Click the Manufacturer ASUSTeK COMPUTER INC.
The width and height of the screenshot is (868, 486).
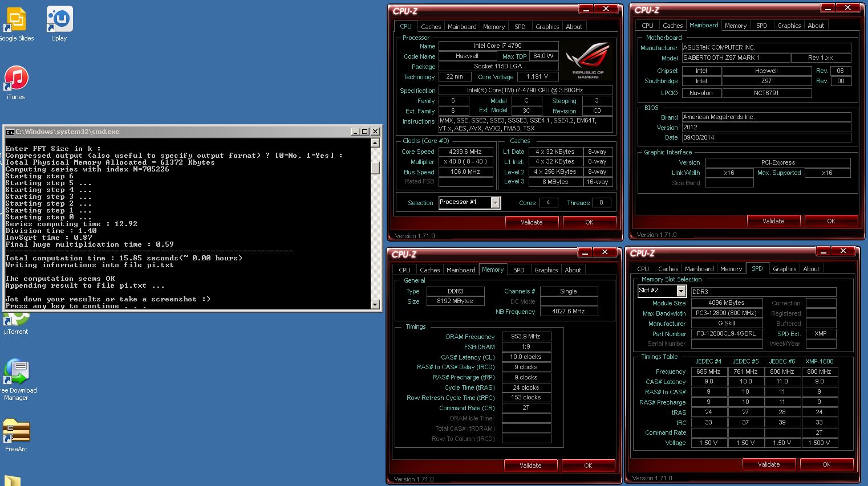tap(766, 47)
